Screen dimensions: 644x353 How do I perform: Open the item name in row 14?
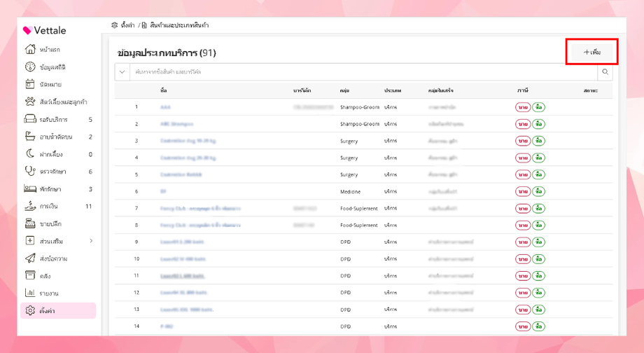coord(167,326)
